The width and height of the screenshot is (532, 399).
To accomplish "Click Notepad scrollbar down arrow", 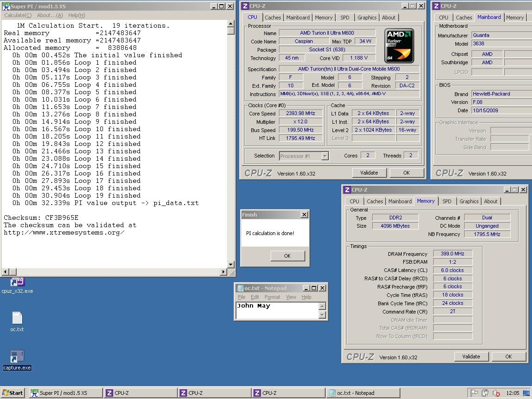I will coord(322,315).
